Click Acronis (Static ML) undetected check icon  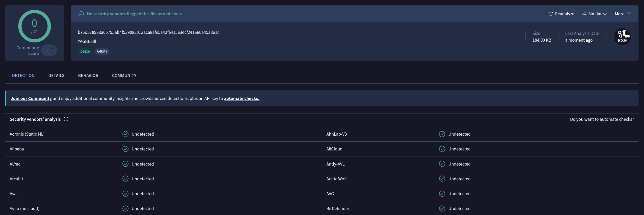point(125,134)
